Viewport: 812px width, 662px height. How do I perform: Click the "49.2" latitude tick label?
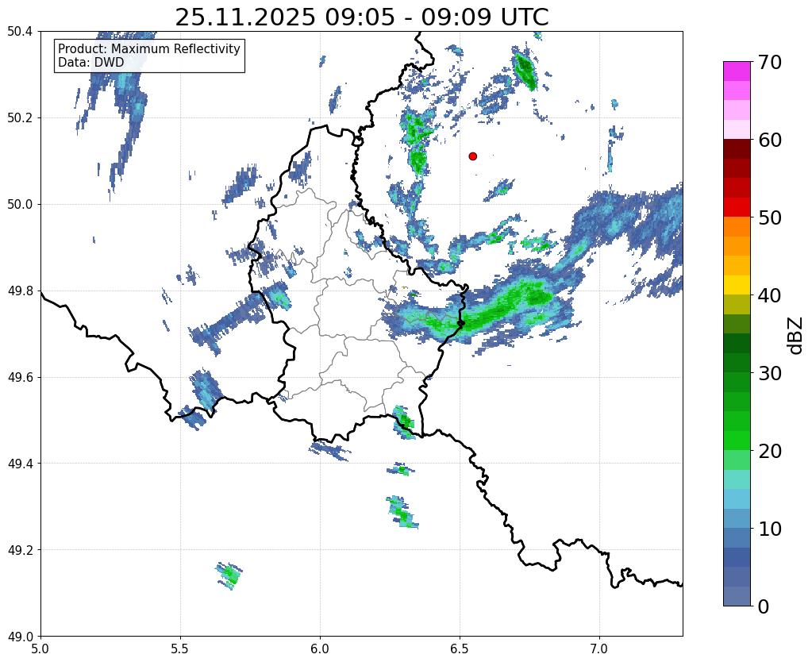pos(20,550)
